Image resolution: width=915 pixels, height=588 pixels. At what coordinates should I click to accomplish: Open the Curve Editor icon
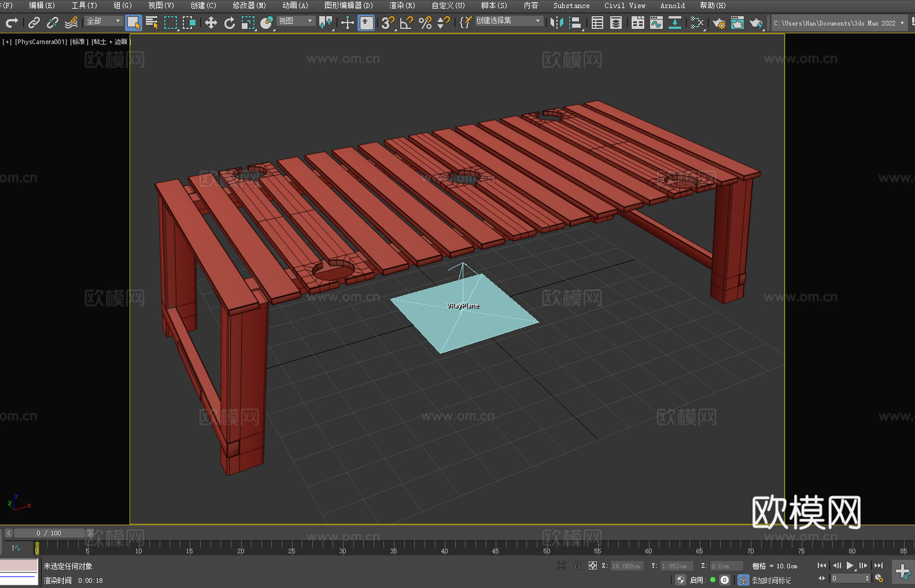(656, 23)
